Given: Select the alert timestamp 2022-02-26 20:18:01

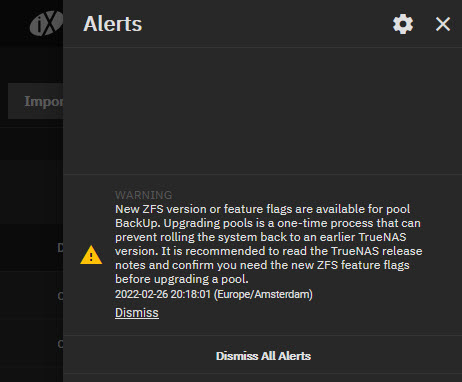Looking at the screenshot, I should [x=163, y=294].
